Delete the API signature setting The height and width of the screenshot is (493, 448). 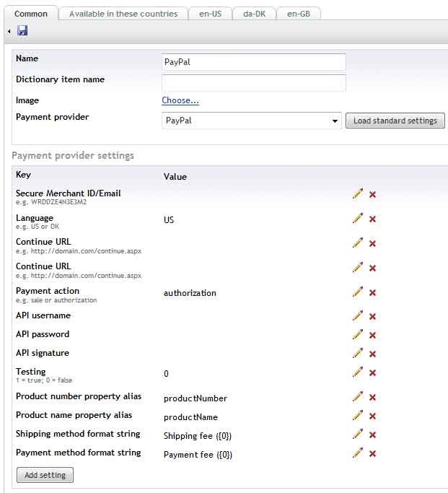coord(372,354)
